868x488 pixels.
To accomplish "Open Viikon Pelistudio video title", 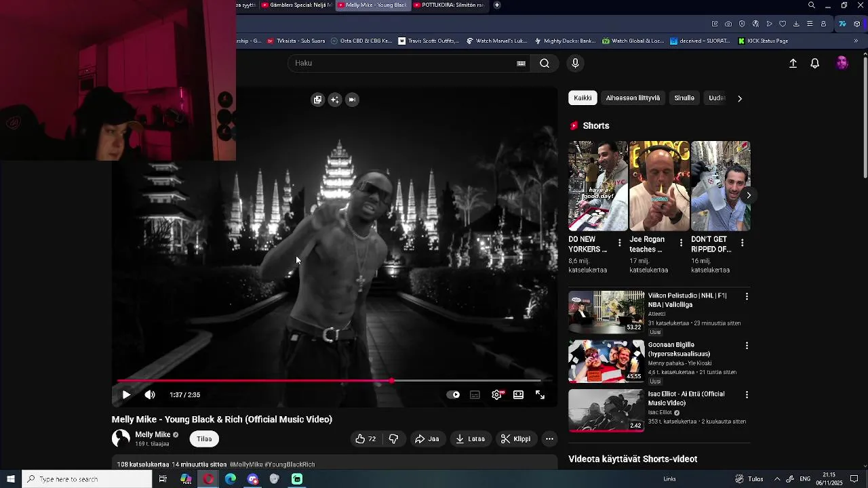I will [688, 300].
